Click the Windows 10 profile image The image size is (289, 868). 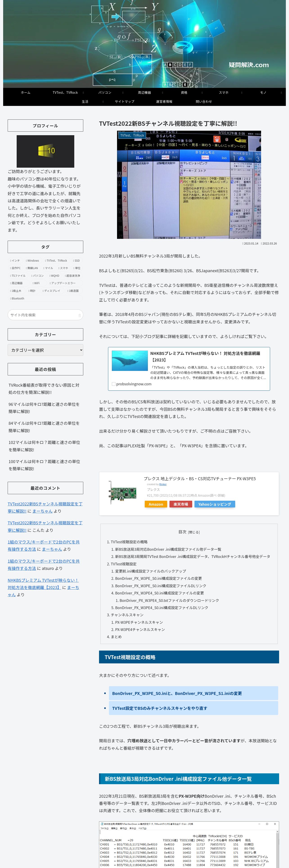(x=45, y=151)
